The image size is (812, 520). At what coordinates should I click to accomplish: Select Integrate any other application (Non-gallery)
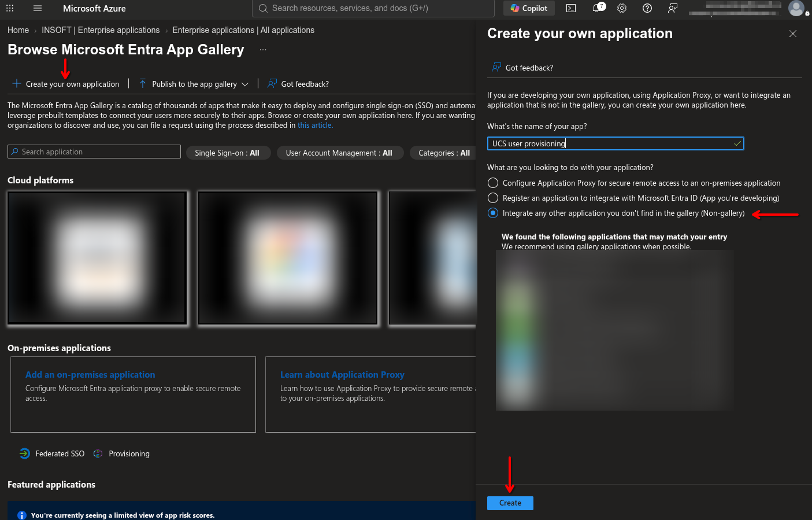tap(493, 213)
